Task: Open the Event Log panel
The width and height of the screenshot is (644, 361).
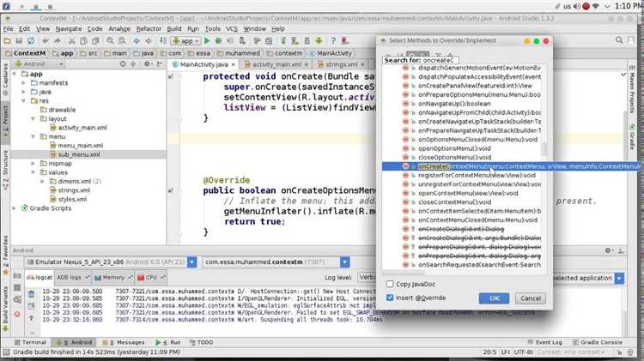Action: pyautogui.click(x=544, y=342)
